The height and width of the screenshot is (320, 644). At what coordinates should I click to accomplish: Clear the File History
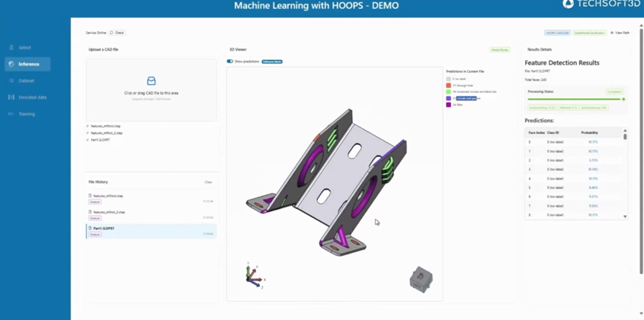click(208, 182)
